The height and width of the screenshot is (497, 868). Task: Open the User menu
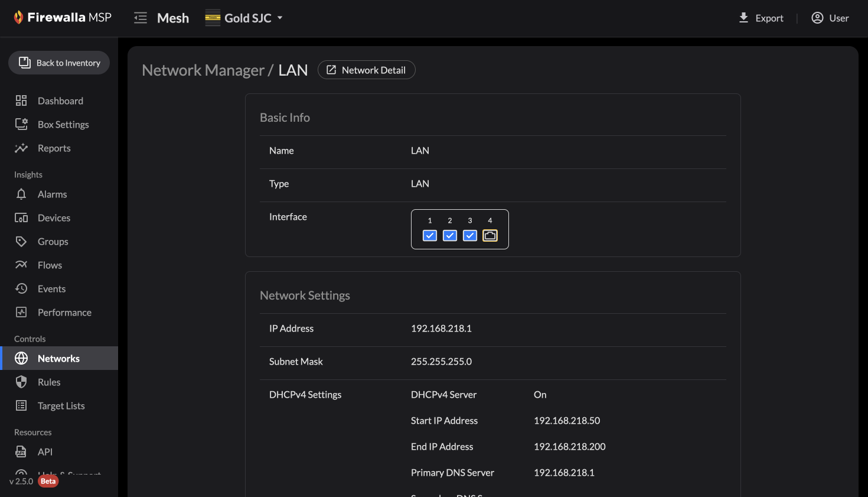tap(830, 18)
